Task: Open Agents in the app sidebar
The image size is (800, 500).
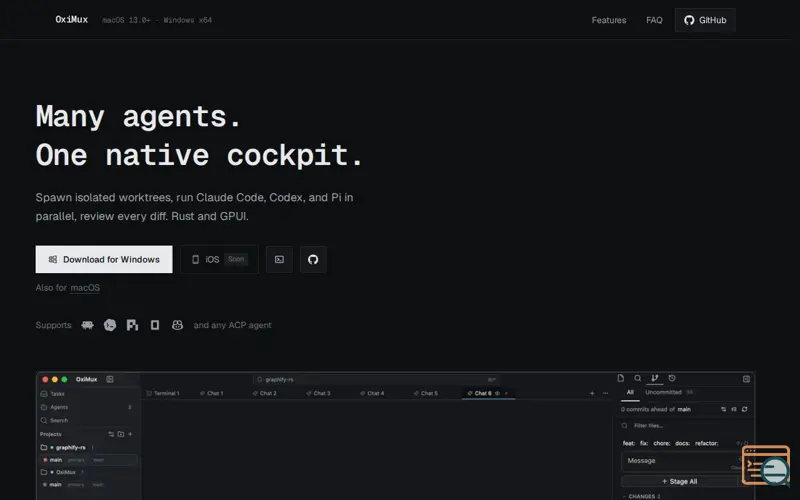Action: tap(88, 407)
